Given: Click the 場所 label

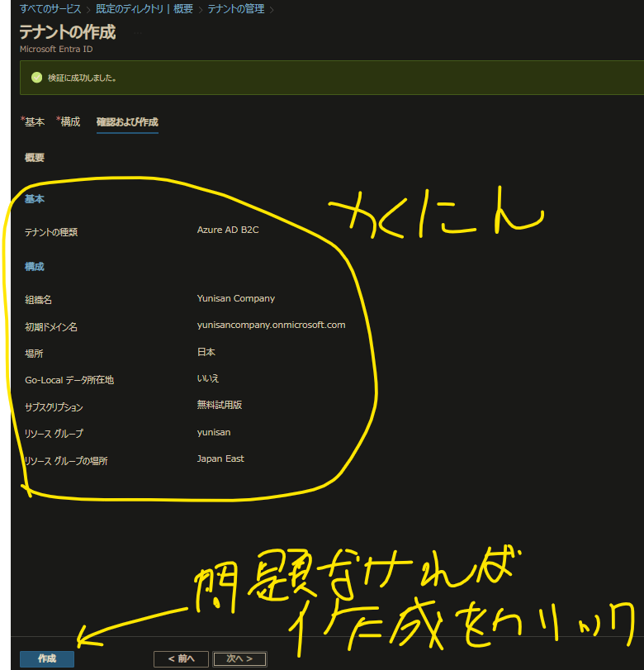Looking at the screenshot, I should tap(34, 354).
